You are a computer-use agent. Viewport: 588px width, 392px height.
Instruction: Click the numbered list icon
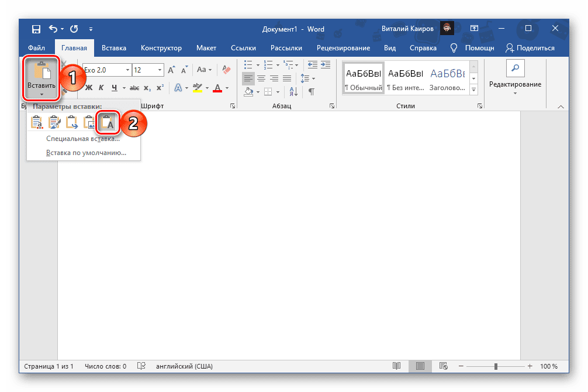[268, 65]
